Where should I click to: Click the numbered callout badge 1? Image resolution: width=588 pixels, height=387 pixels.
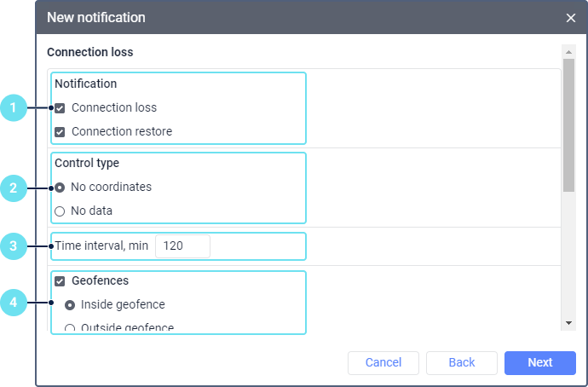tap(14, 108)
